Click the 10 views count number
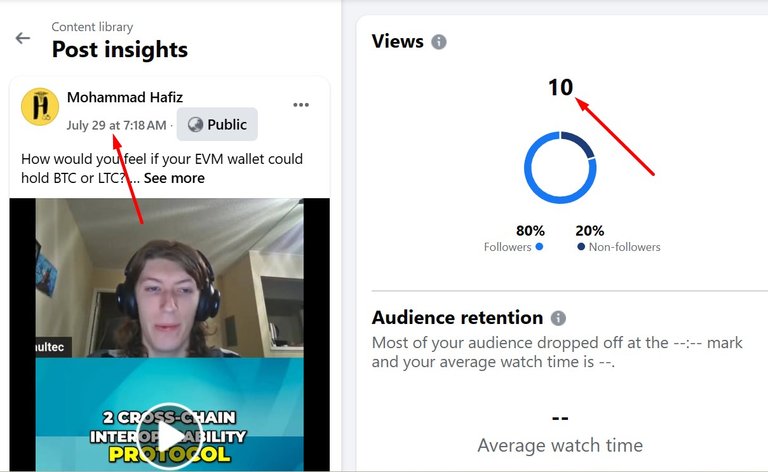768x472 pixels. pos(560,88)
